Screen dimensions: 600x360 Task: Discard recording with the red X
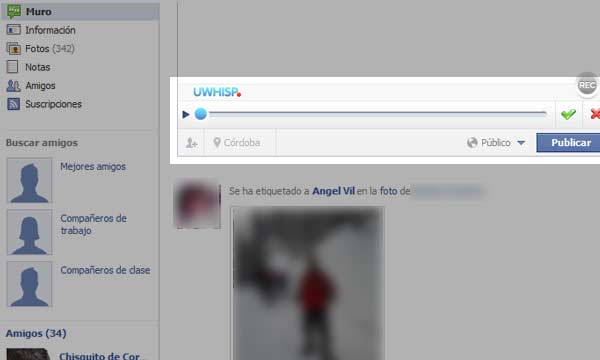point(595,114)
